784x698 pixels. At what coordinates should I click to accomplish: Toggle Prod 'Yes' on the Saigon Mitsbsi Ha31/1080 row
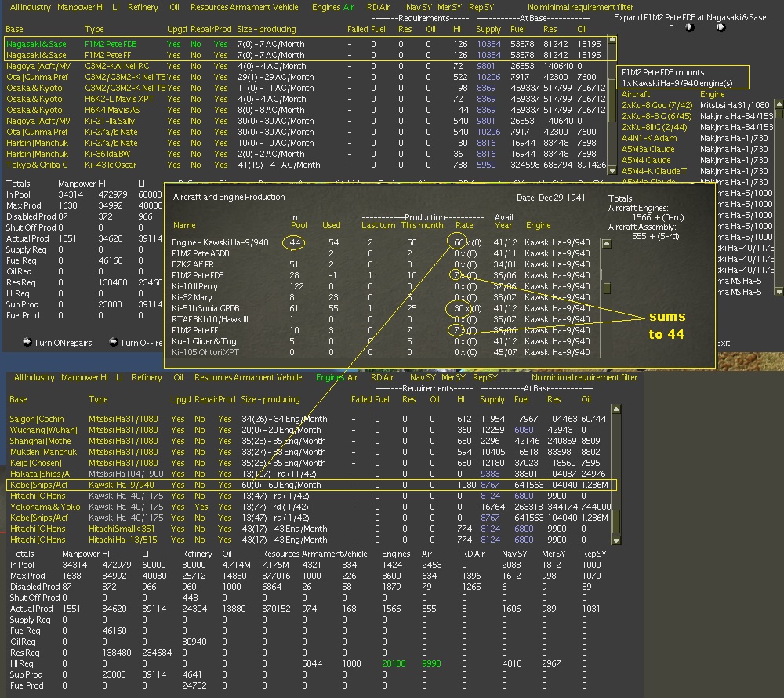tap(224, 419)
